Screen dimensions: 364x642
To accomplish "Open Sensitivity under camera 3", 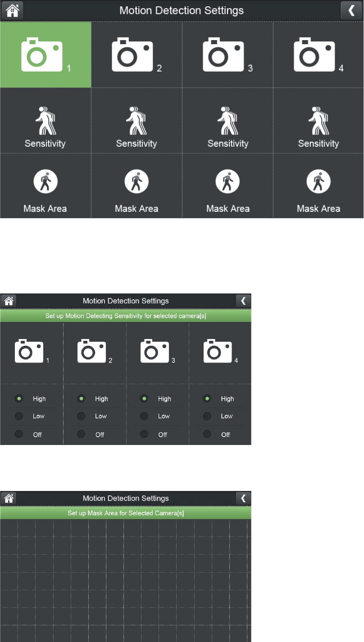I will click(x=227, y=120).
